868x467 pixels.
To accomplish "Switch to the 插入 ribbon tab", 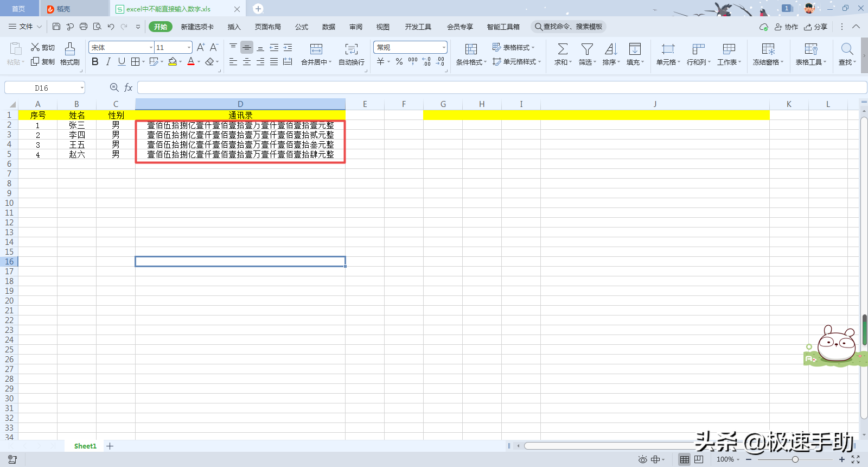I will click(234, 27).
